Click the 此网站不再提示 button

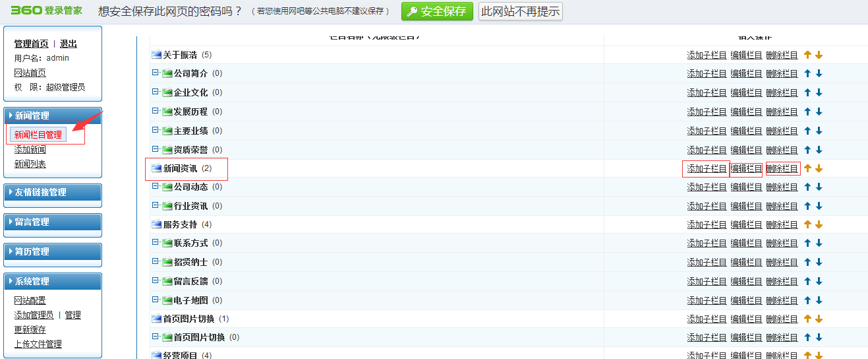pos(520,11)
